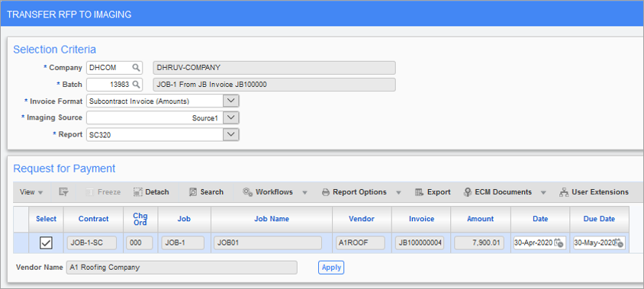
Task: Toggle Select checkbox for JOB-1-SC row
Action: 46,243
